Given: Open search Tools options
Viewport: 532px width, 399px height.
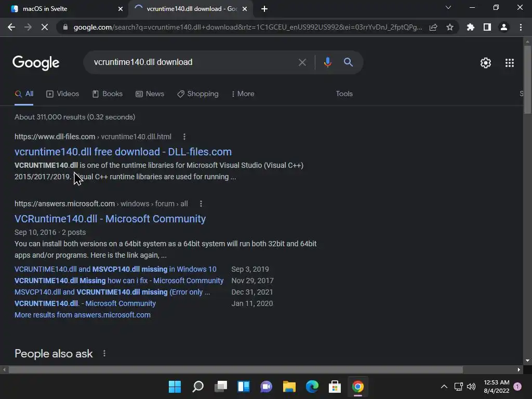Looking at the screenshot, I should click(x=344, y=94).
